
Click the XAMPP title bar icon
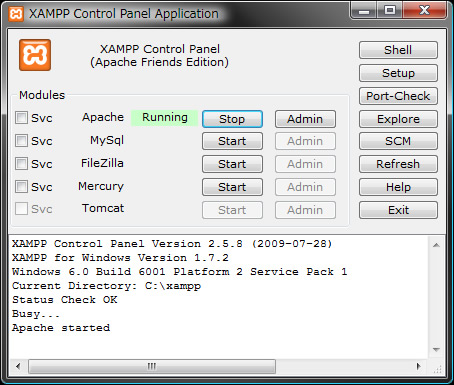(16, 14)
